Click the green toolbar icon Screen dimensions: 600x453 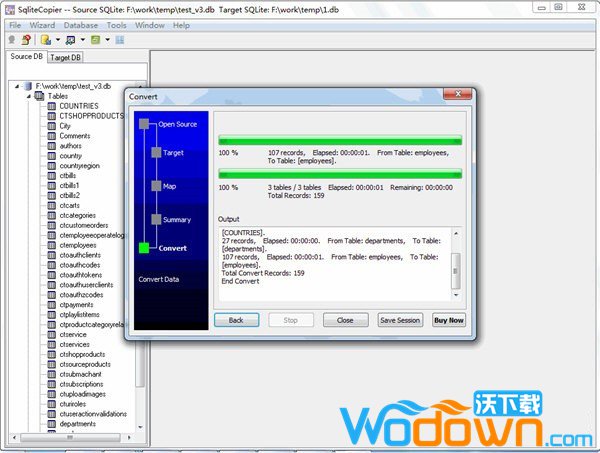click(95, 40)
